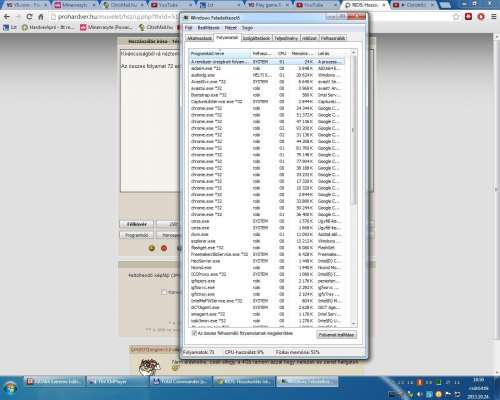Insert the yellow smiley emoticon in forum editor
The height and width of the screenshot is (400, 500).
click(152, 248)
